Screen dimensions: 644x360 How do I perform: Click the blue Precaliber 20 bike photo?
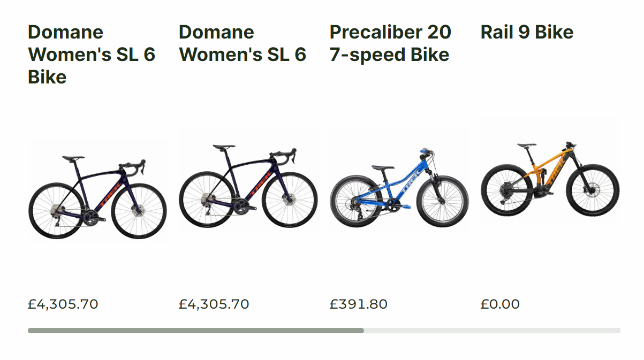pyautogui.click(x=399, y=180)
